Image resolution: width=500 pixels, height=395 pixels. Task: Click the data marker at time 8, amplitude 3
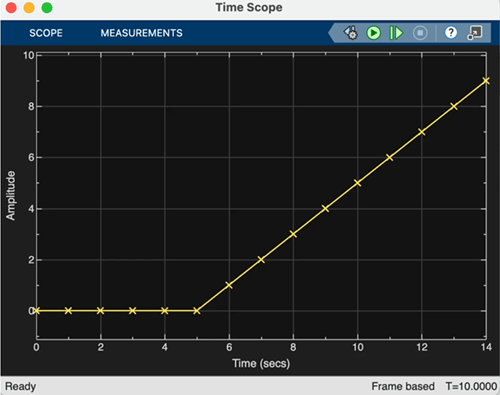pyautogui.click(x=293, y=234)
